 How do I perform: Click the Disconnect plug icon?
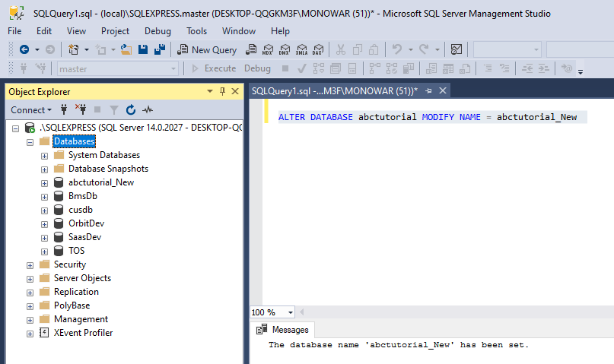pos(81,110)
